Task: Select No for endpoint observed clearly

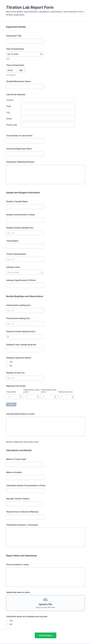Action: pos(7,365)
